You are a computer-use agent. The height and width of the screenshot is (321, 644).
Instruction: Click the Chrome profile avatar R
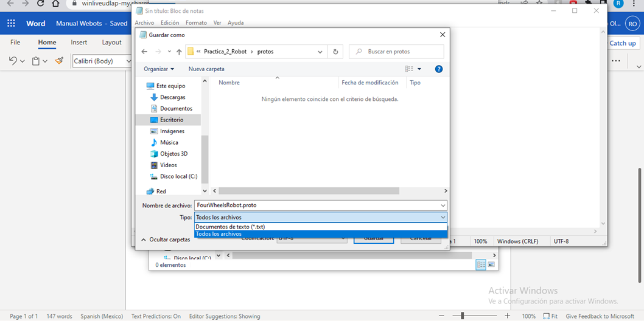point(618,3)
